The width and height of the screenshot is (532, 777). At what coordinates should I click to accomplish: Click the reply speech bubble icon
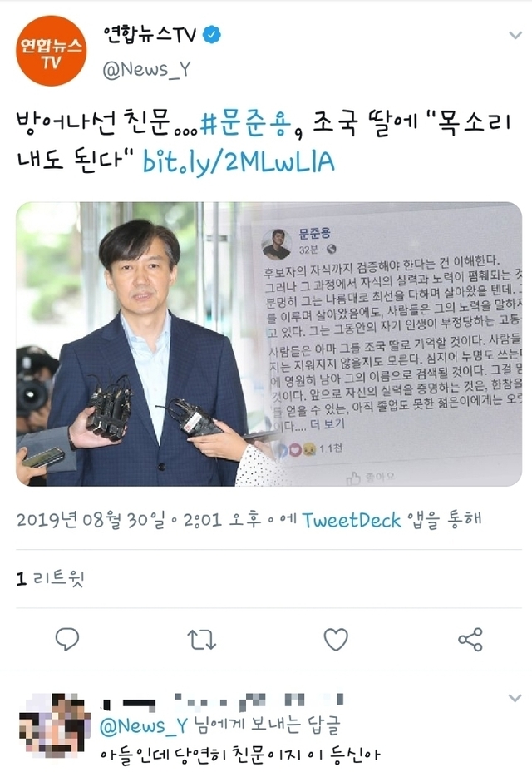[66, 639]
